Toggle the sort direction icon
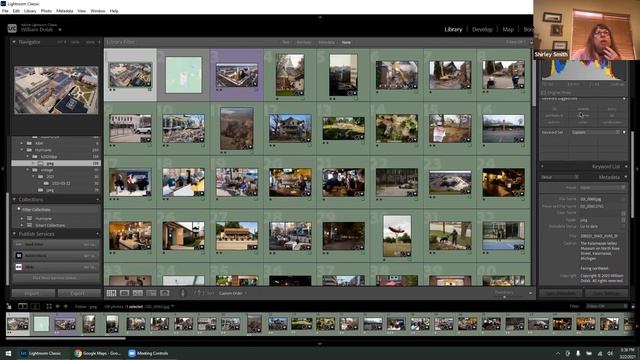Viewport: 640px width, 360px height. click(x=198, y=293)
